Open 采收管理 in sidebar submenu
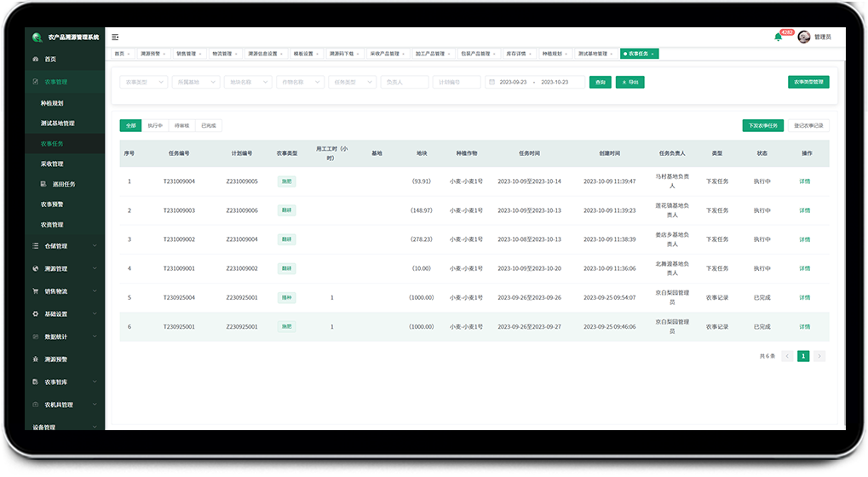Viewport: 868px width, 477px height. pos(51,164)
